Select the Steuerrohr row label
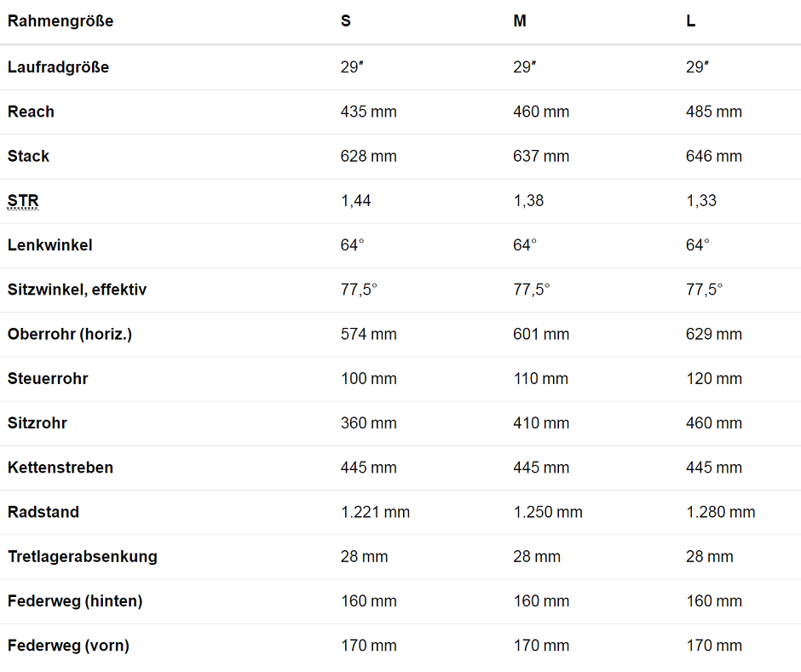The width and height of the screenshot is (801, 672). 48,378
